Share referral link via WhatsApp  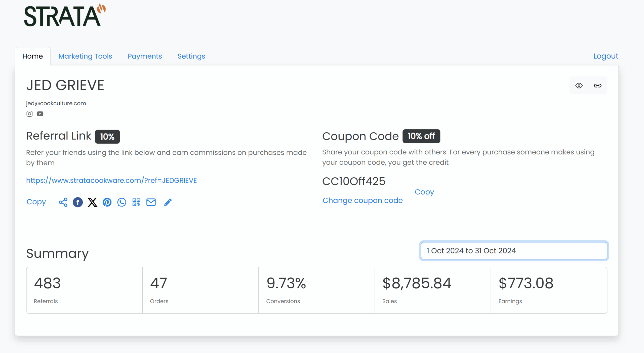[x=122, y=202]
